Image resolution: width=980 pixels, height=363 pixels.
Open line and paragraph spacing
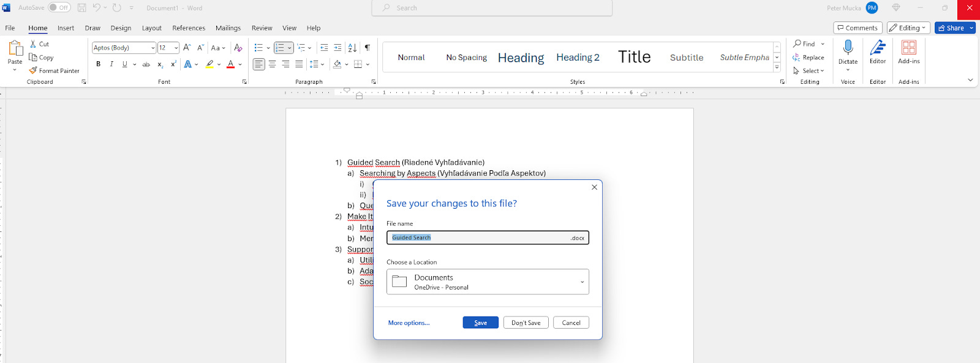[x=314, y=64]
